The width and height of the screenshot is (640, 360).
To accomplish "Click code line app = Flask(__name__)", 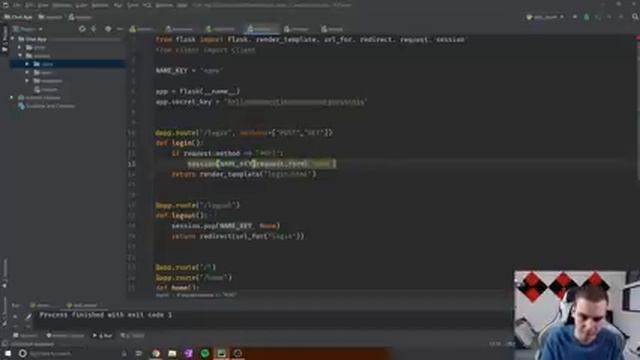I will pyautogui.click(x=198, y=91).
